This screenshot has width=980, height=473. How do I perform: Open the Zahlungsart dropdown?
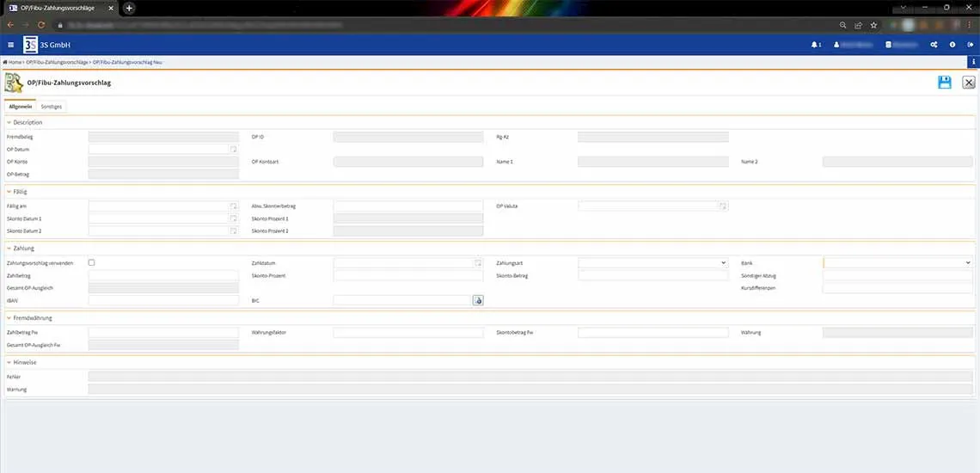(x=653, y=263)
